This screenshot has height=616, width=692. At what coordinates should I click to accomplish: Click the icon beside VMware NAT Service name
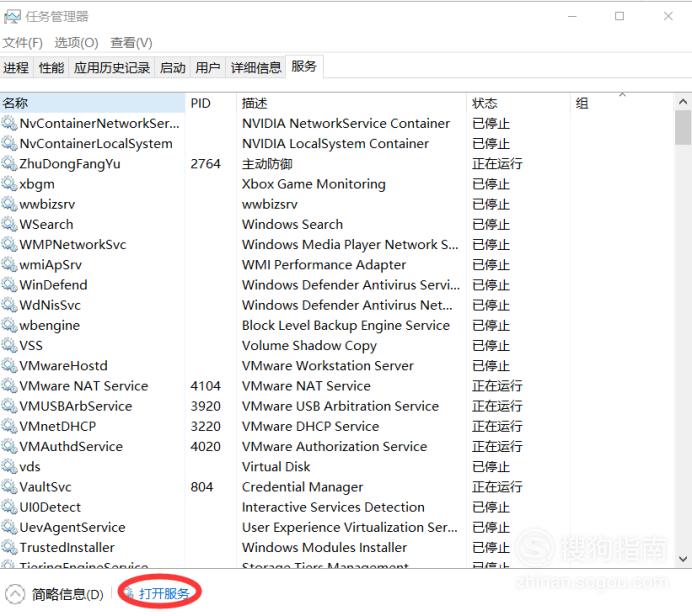(9, 386)
